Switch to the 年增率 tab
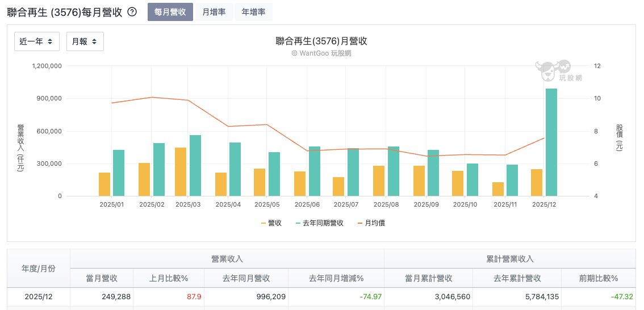 pyautogui.click(x=253, y=12)
